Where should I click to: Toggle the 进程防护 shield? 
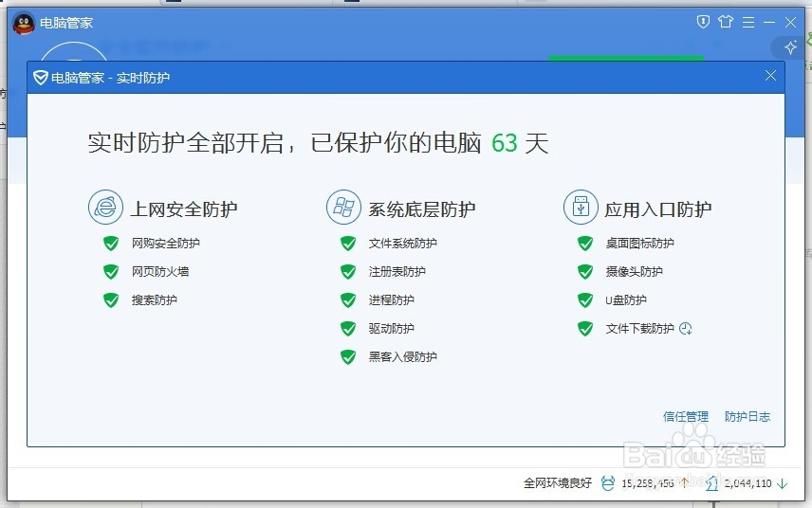(348, 300)
